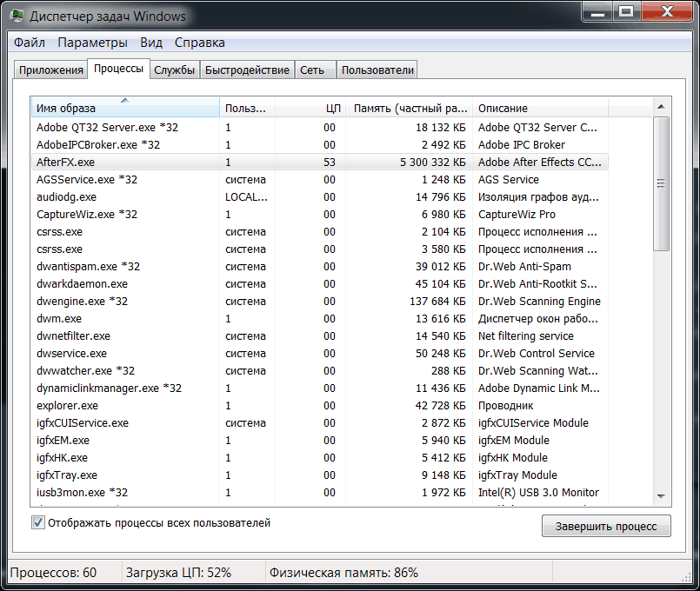The image size is (700, 591).
Task: Select dwwatcher.exe *32 process
Action: (320, 370)
